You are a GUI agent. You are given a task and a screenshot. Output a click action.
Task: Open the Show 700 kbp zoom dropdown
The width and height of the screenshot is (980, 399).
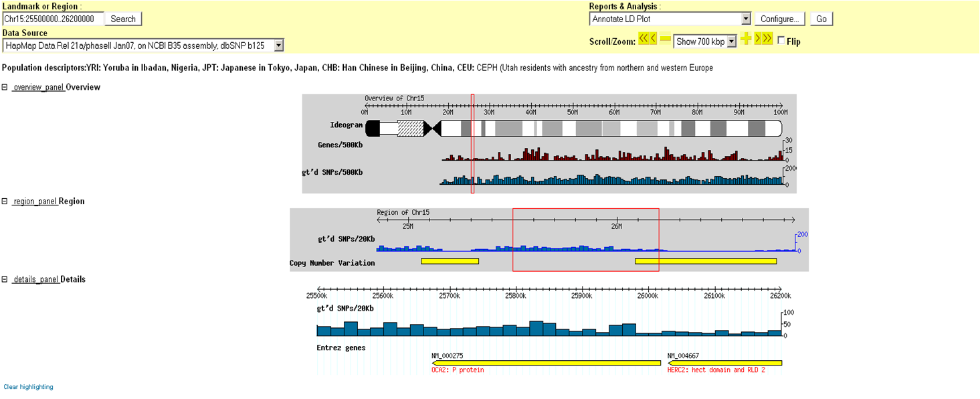tap(731, 42)
